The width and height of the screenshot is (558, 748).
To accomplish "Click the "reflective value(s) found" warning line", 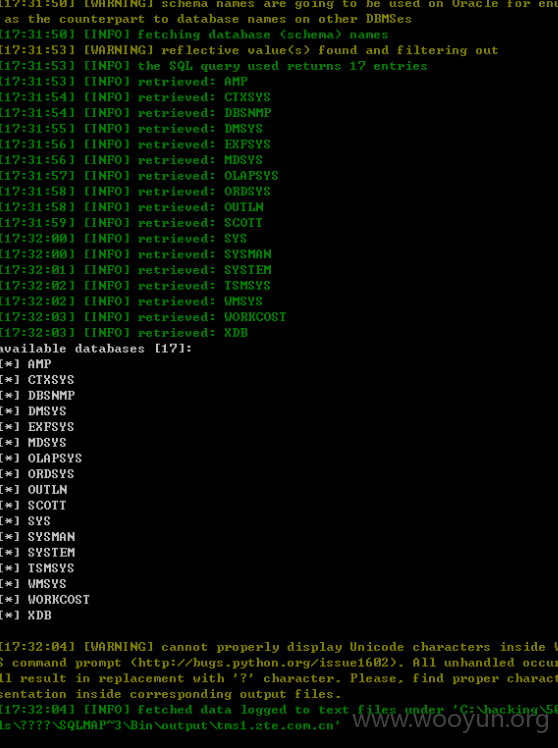I will point(249,51).
